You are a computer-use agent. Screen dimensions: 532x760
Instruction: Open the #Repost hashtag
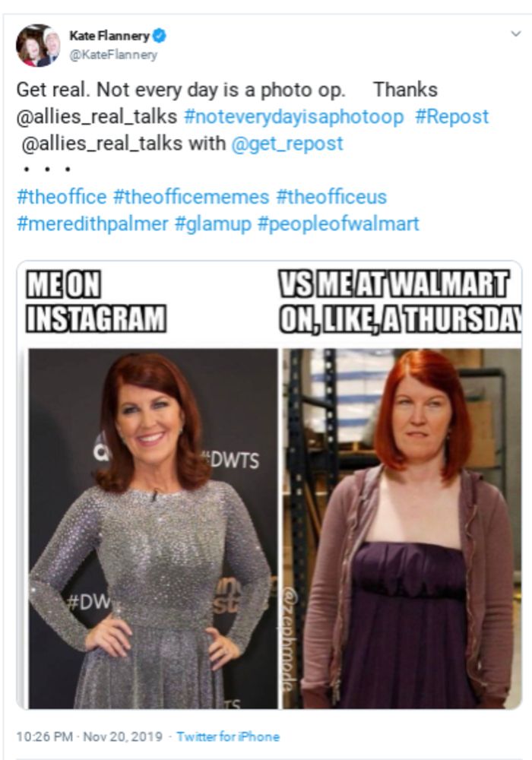[x=452, y=117]
